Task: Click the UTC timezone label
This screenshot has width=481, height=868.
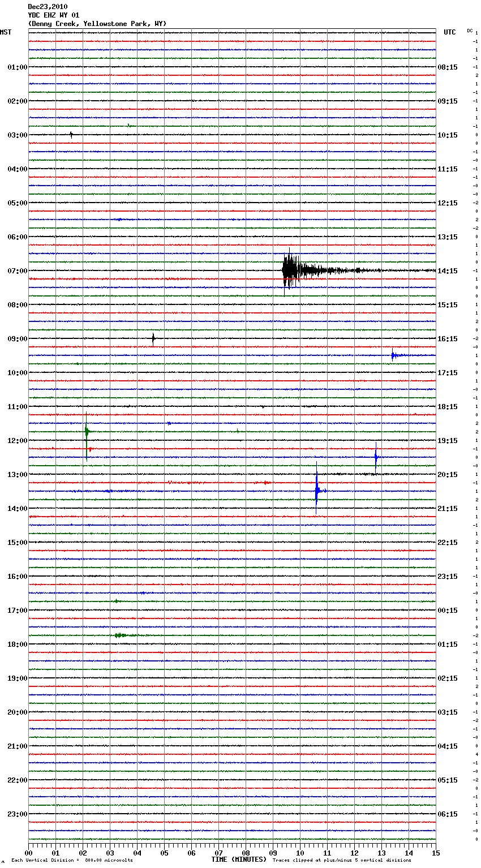Action: click(x=450, y=32)
